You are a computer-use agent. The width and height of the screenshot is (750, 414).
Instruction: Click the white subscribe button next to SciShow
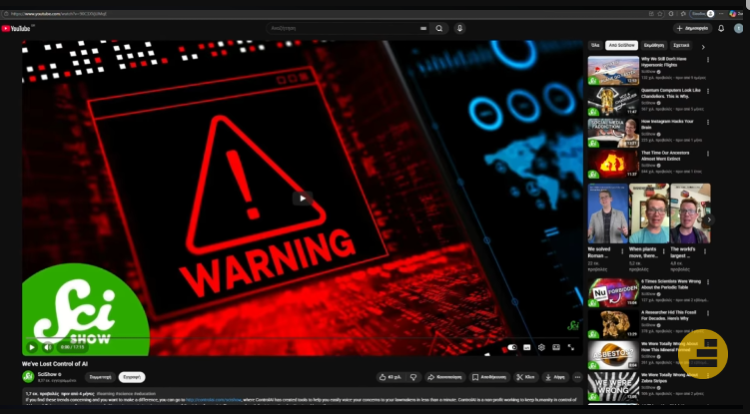[132, 377]
